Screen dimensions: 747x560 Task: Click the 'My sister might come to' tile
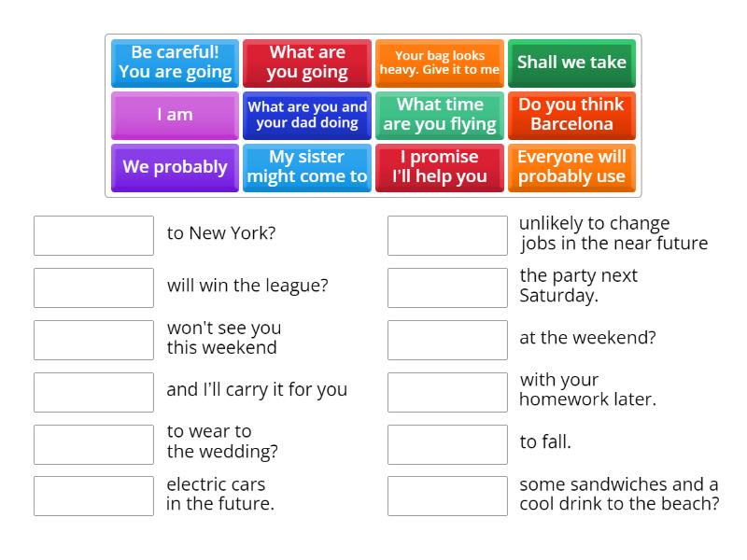[x=307, y=167]
